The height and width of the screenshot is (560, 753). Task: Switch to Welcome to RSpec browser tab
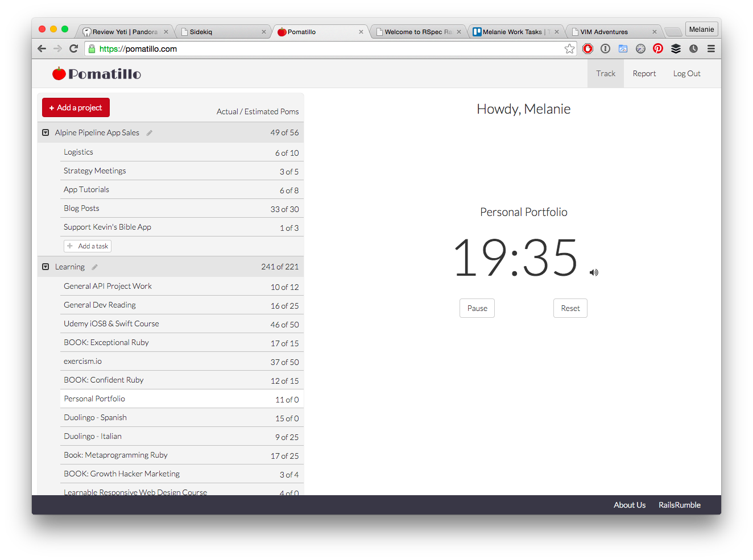click(x=418, y=32)
